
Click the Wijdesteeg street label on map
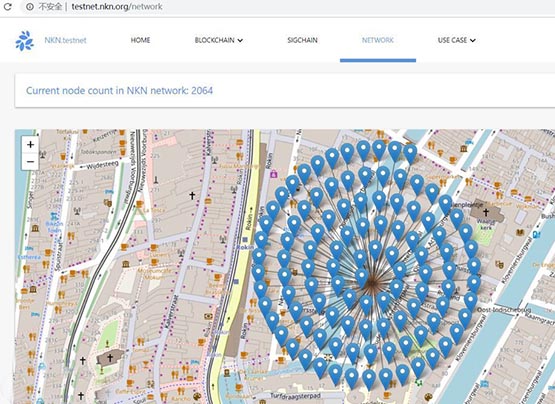(102, 165)
